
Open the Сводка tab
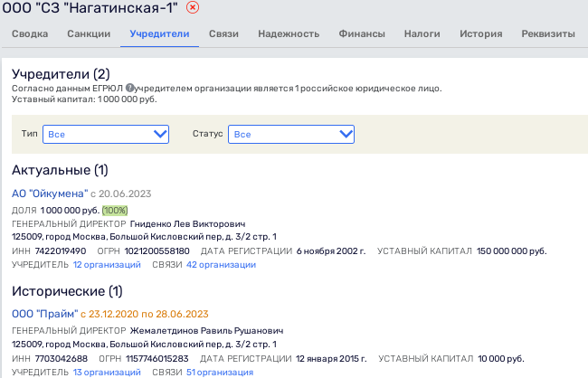tap(30, 33)
